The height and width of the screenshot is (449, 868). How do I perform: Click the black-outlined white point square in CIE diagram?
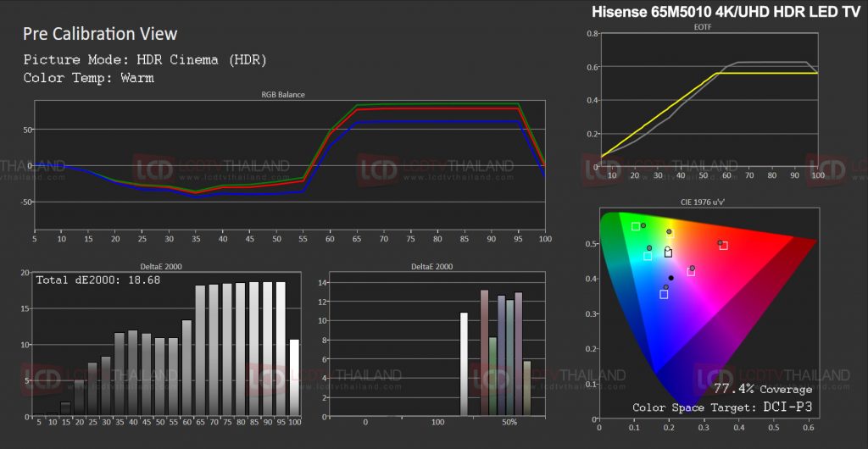click(668, 253)
